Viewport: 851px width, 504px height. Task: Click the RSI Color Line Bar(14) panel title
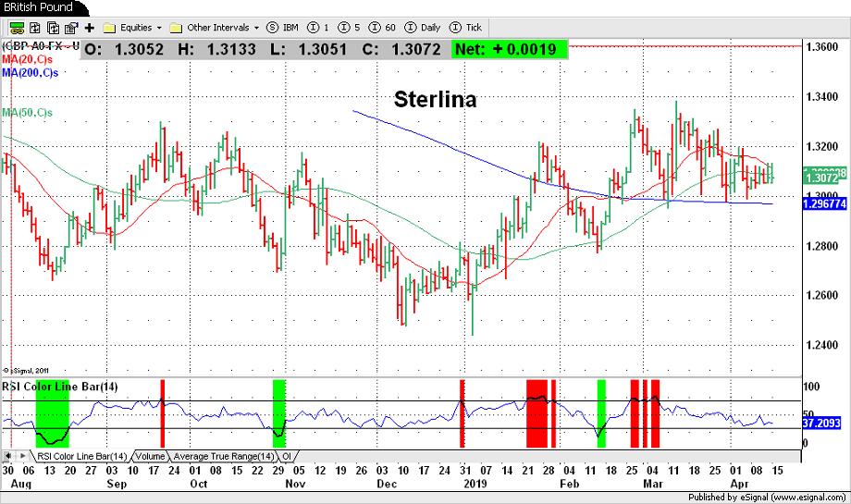[x=60, y=387]
